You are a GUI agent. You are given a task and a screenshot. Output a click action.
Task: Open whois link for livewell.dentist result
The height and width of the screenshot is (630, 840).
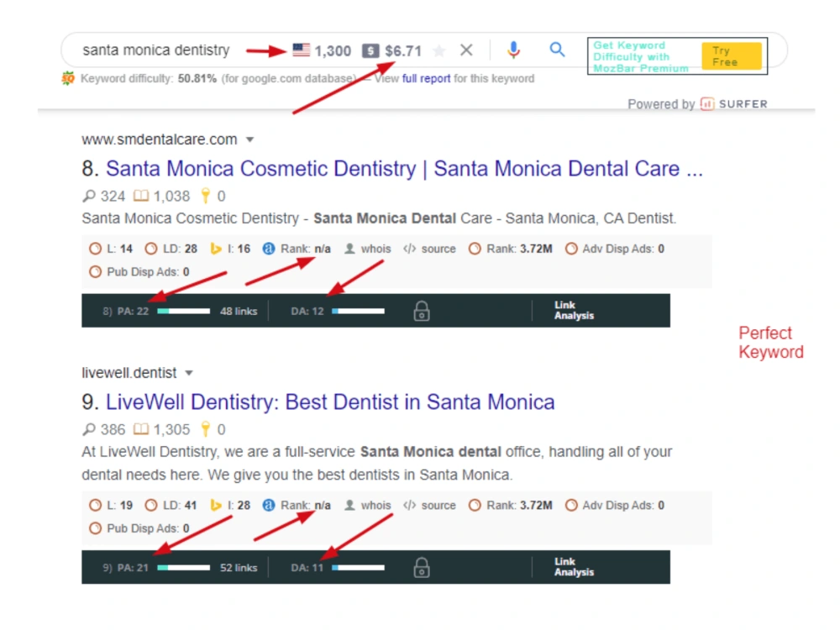pyautogui.click(x=368, y=505)
